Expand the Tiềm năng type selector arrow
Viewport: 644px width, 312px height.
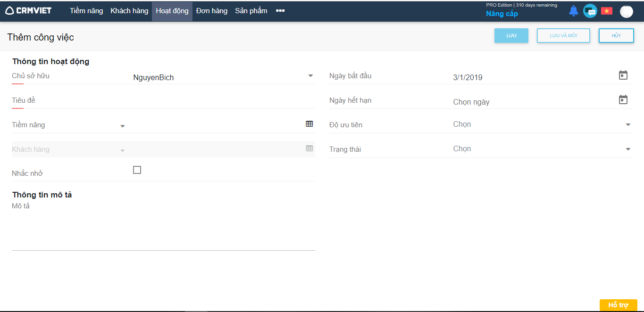[122, 126]
